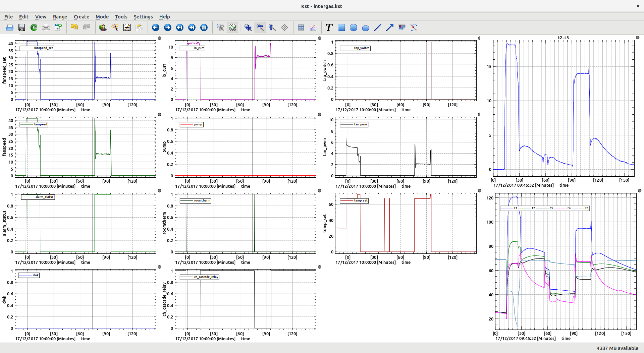
Task: Launch the Data Wizard
Action: click(x=103, y=27)
